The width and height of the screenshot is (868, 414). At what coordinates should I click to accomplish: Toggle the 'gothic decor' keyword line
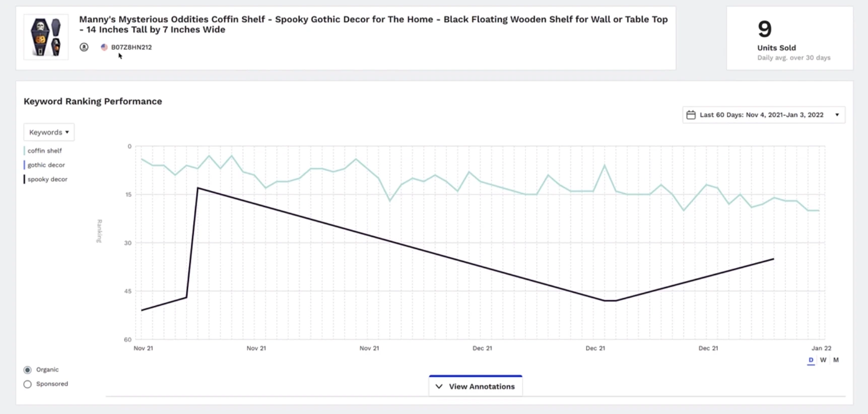click(46, 165)
